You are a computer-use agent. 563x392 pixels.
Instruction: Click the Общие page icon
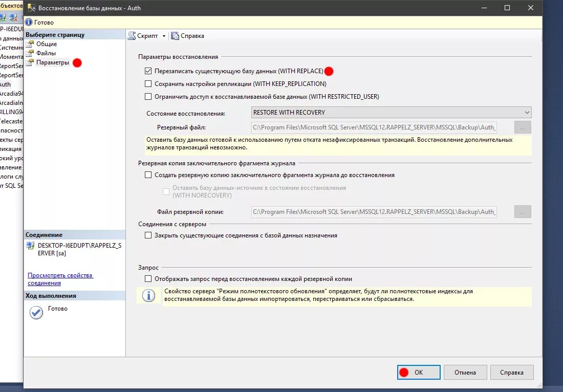click(30, 44)
